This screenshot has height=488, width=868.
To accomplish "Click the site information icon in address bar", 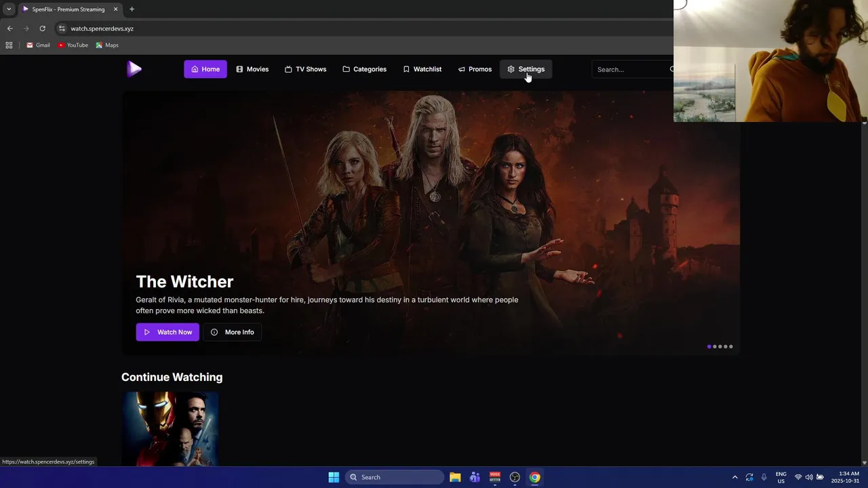I will [62, 28].
